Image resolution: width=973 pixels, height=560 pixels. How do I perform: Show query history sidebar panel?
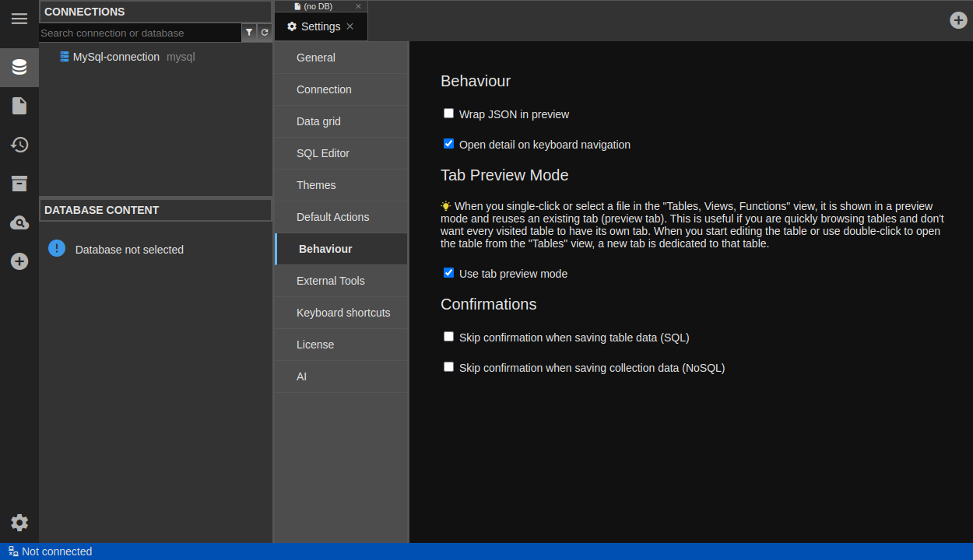click(x=19, y=145)
